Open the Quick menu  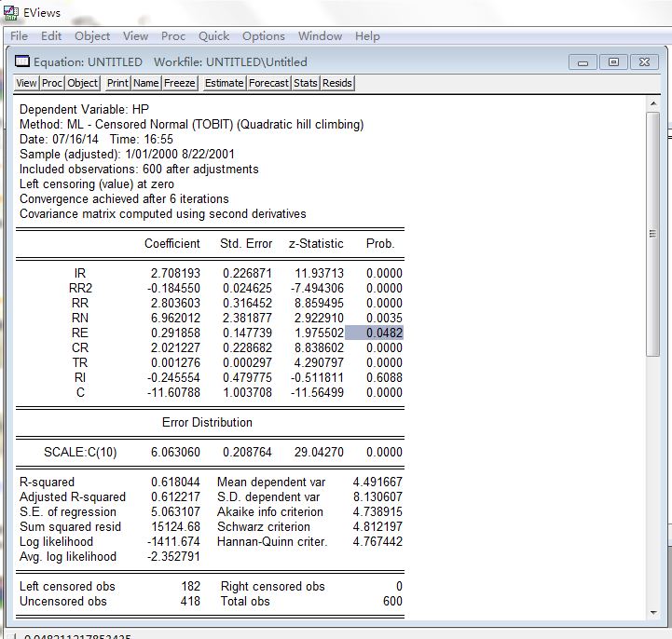click(213, 36)
